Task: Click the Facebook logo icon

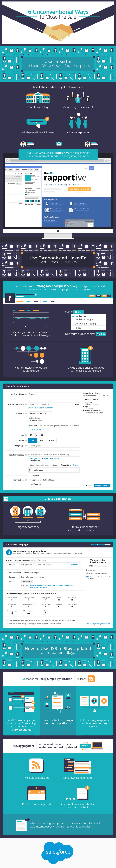Action: pos(9,298)
